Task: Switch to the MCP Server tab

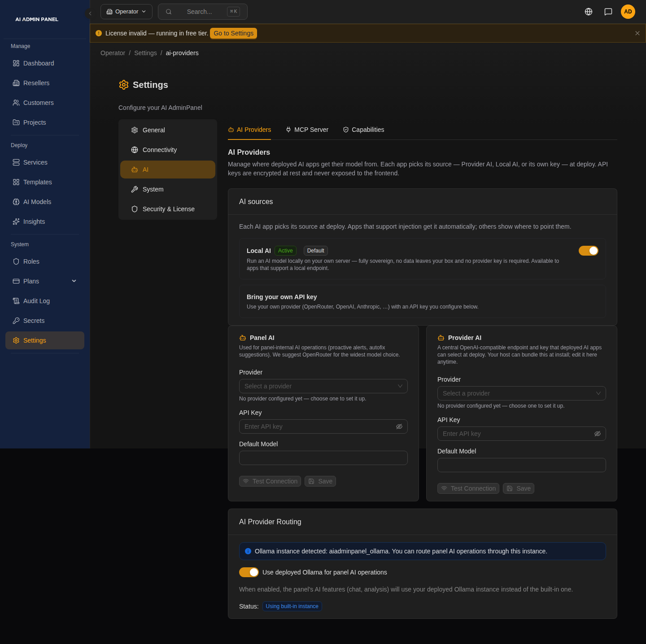Action: pyautogui.click(x=307, y=130)
